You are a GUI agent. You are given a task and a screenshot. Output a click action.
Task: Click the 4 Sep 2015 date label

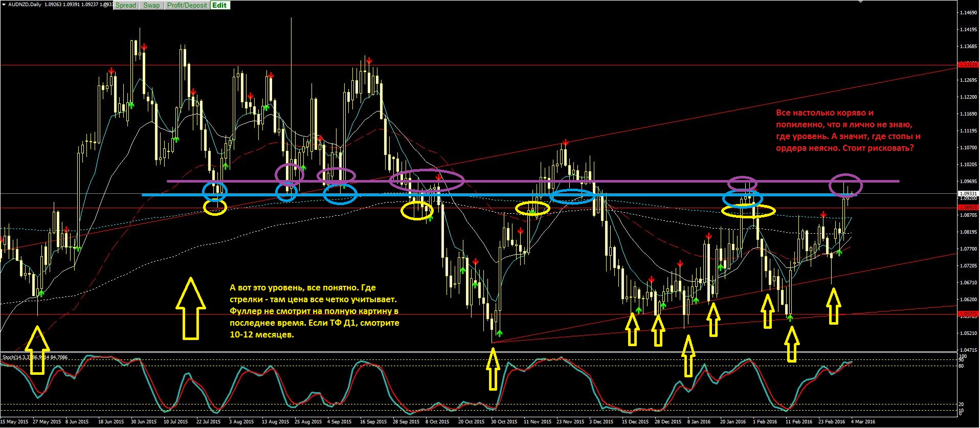(x=340, y=422)
